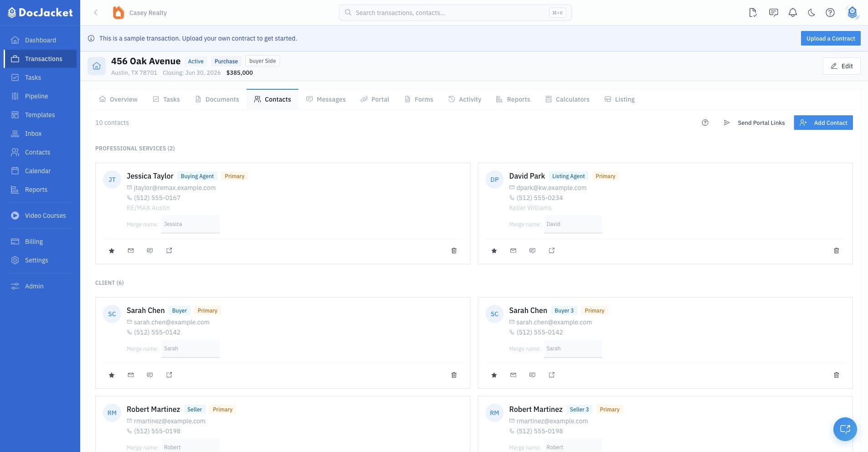Click the external link icon on Sarah Chen Buyer 3 card

(551, 375)
